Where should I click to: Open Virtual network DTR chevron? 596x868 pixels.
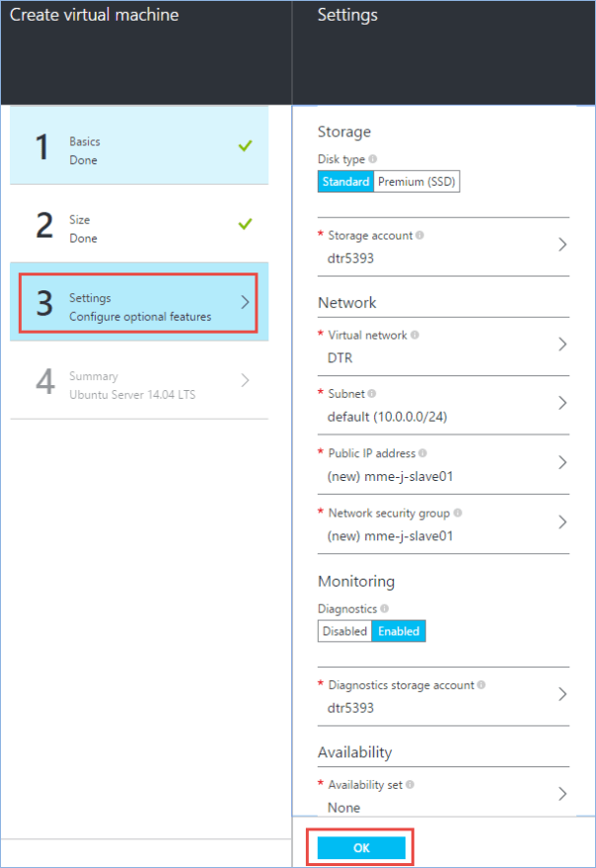[562, 344]
